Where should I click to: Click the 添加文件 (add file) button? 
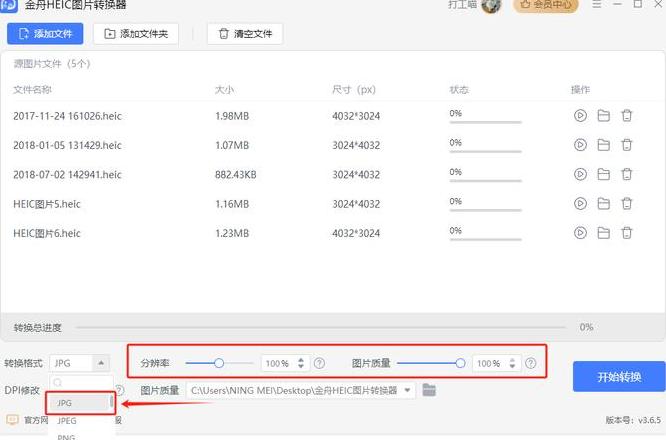pos(45,34)
